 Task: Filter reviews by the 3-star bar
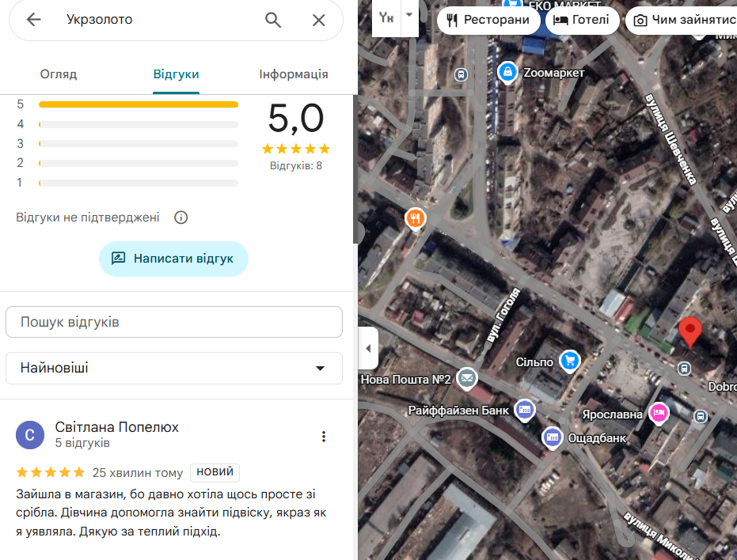point(139,143)
